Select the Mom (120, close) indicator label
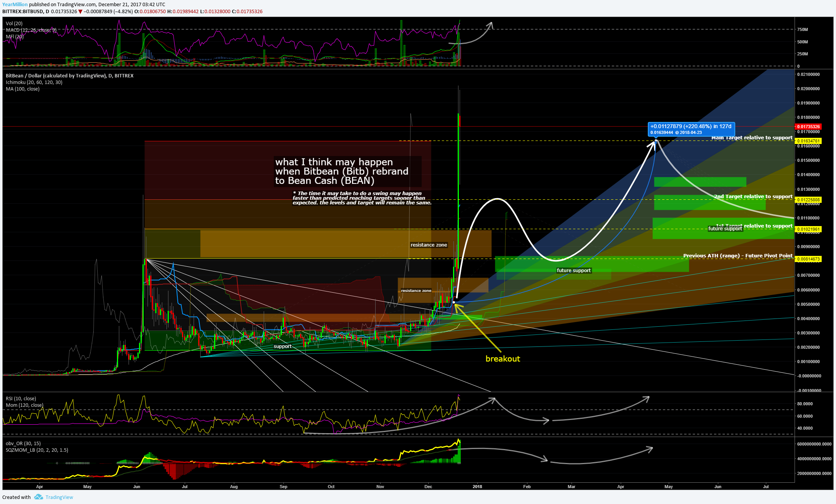The height and width of the screenshot is (504, 836). pyautogui.click(x=24, y=405)
